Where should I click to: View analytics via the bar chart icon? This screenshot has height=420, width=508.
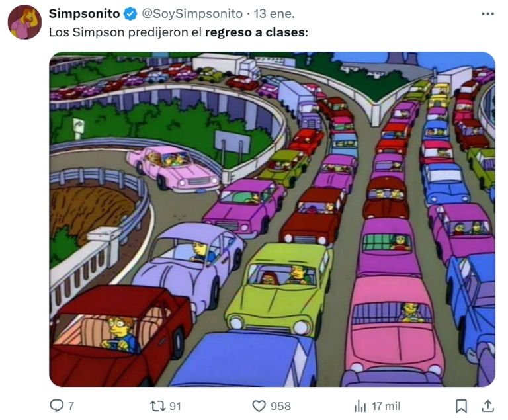[x=360, y=405]
